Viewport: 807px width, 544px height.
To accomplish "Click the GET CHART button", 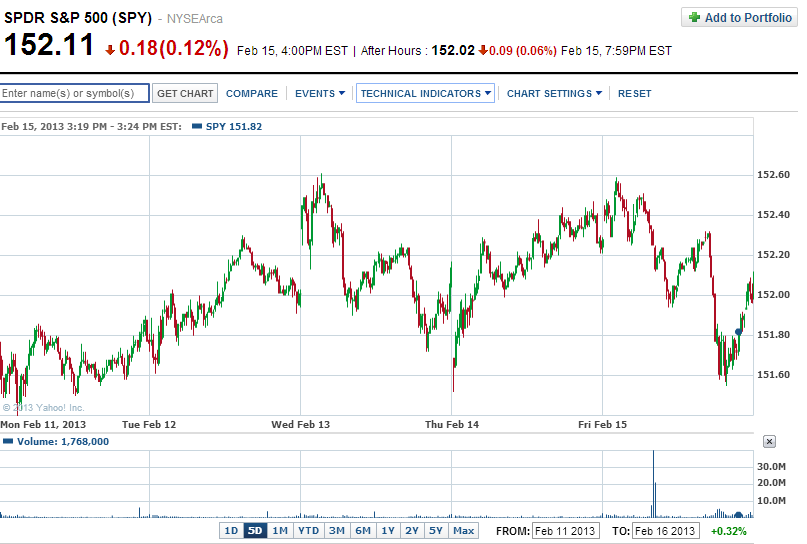I will pos(185,93).
